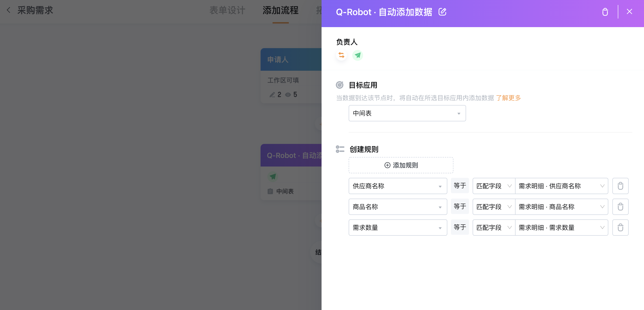Open the 需求明细 · 需求数量 source dropdown
Image resolution: width=644 pixels, height=310 pixels.
tap(562, 228)
